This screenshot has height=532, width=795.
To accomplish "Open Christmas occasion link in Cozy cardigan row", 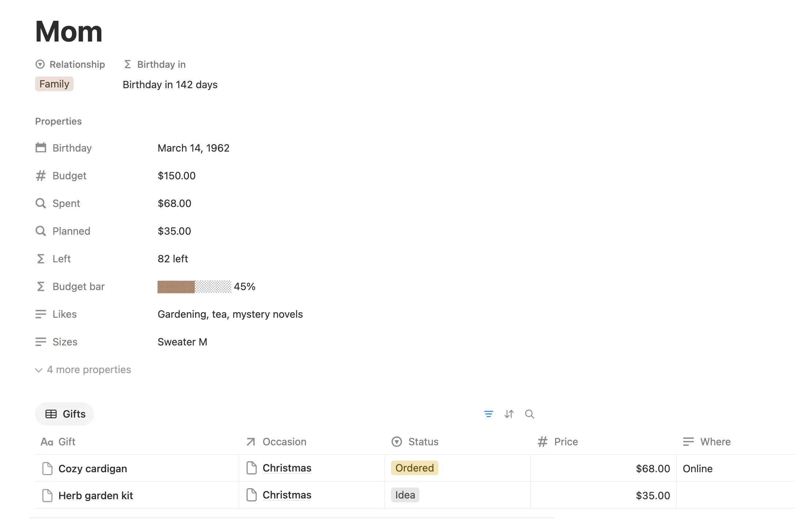I will coord(287,468).
